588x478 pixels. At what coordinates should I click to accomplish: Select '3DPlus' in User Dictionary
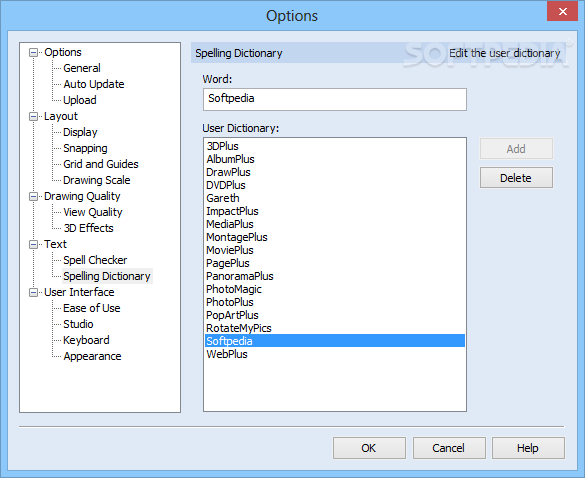[334, 146]
